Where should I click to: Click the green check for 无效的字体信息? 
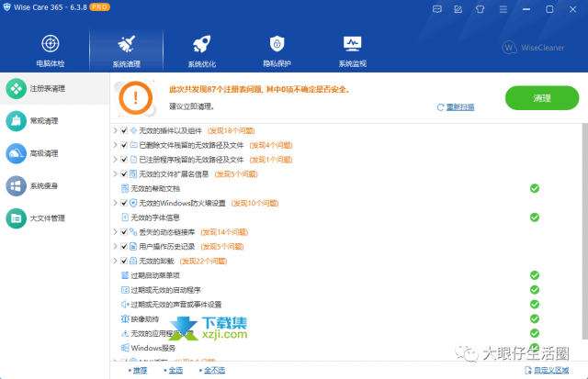535,217
